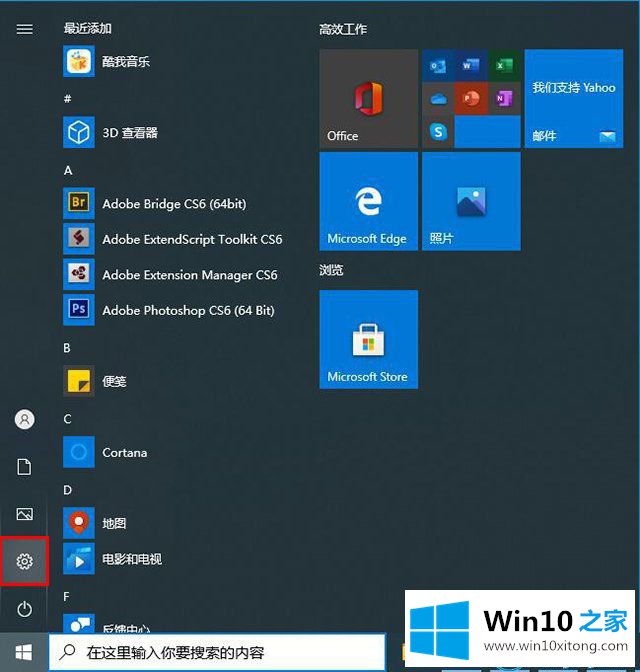Open Skype mini tile
Image resolution: width=640 pixels, height=672 pixels.
tap(438, 132)
